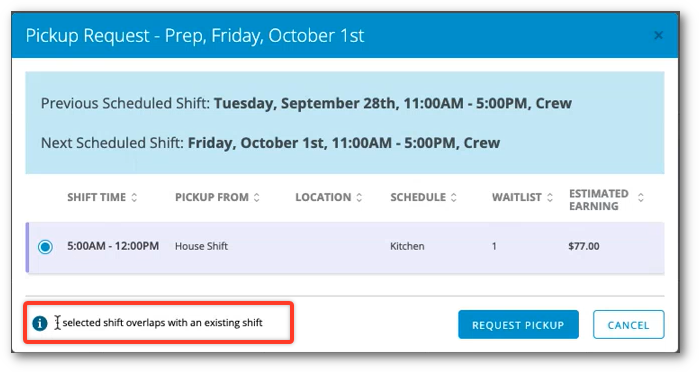Click the Request Pickup button
This screenshot has height=372, width=699.
tap(518, 325)
